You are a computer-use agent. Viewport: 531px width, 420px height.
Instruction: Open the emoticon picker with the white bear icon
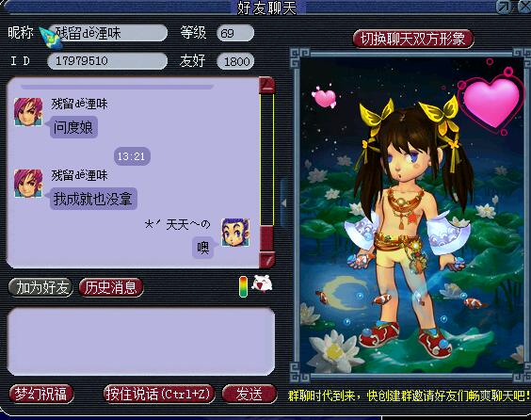click(263, 284)
